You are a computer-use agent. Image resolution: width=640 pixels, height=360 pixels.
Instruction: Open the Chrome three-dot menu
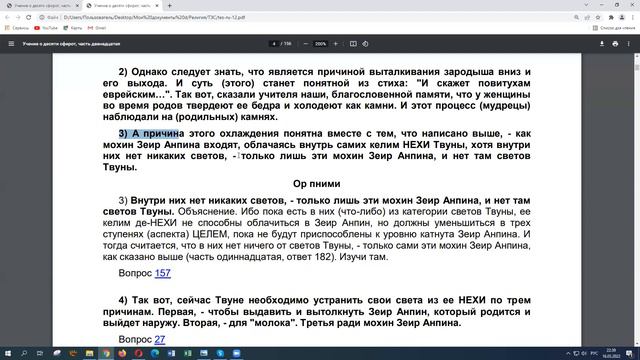pos(633,18)
